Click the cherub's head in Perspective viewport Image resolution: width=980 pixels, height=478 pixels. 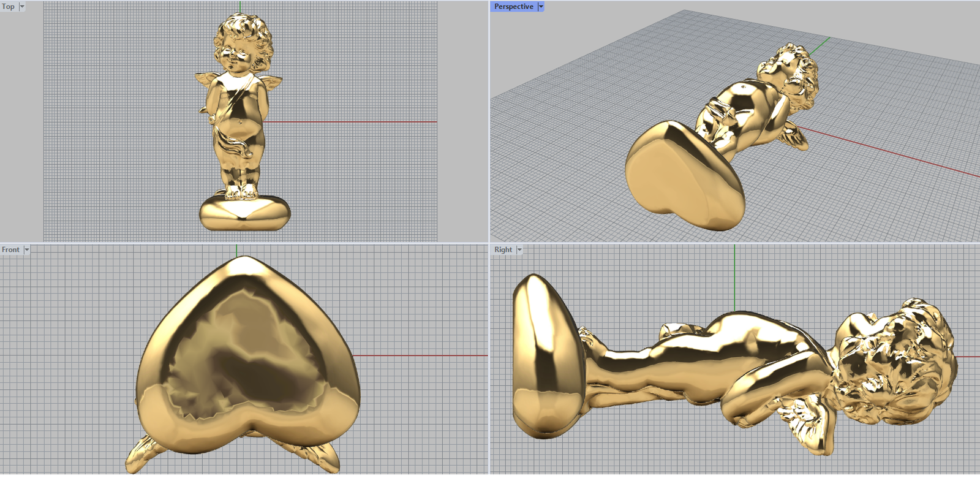click(x=789, y=70)
